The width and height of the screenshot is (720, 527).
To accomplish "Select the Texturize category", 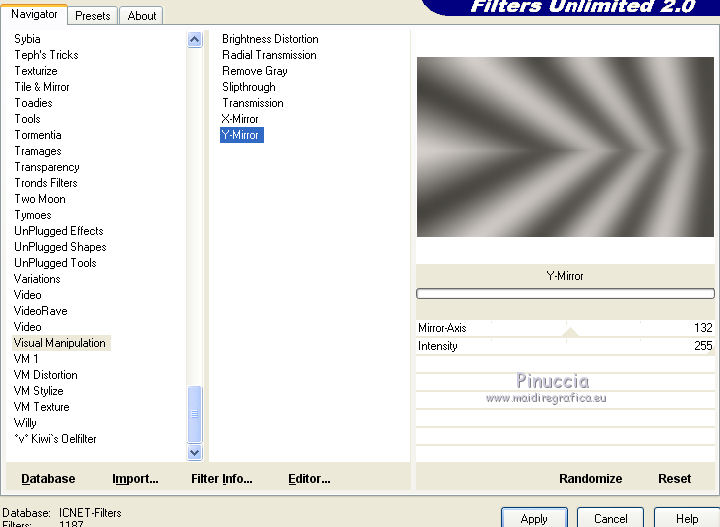I will coord(36,71).
